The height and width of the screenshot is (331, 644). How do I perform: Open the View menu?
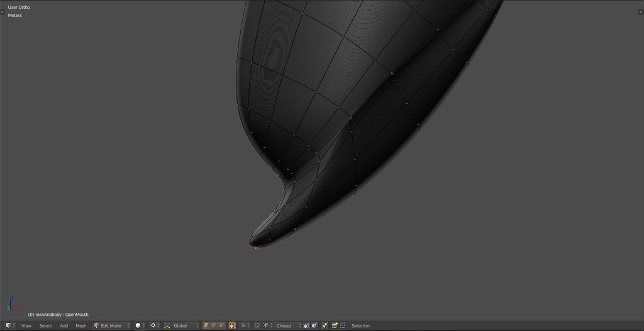[x=26, y=326]
